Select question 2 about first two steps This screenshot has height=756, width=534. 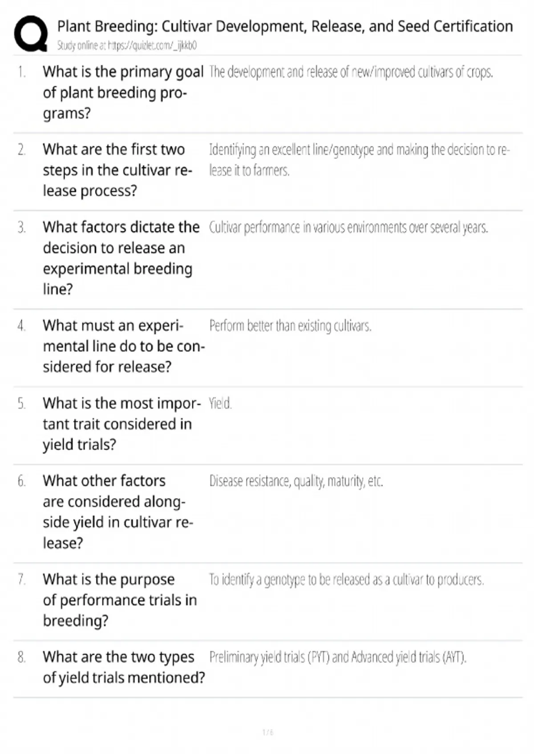point(117,170)
